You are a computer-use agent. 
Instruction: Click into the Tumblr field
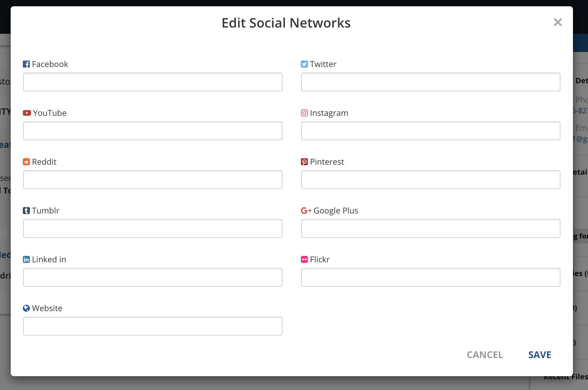[x=153, y=228]
